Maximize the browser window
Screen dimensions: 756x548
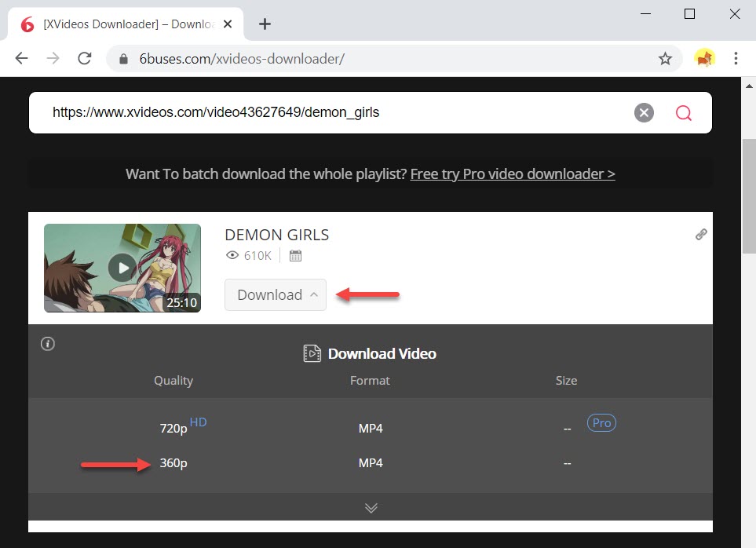click(689, 14)
